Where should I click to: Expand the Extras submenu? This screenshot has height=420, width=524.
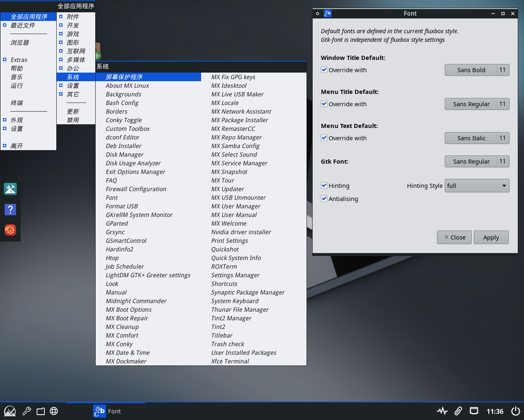[x=28, y=60]
